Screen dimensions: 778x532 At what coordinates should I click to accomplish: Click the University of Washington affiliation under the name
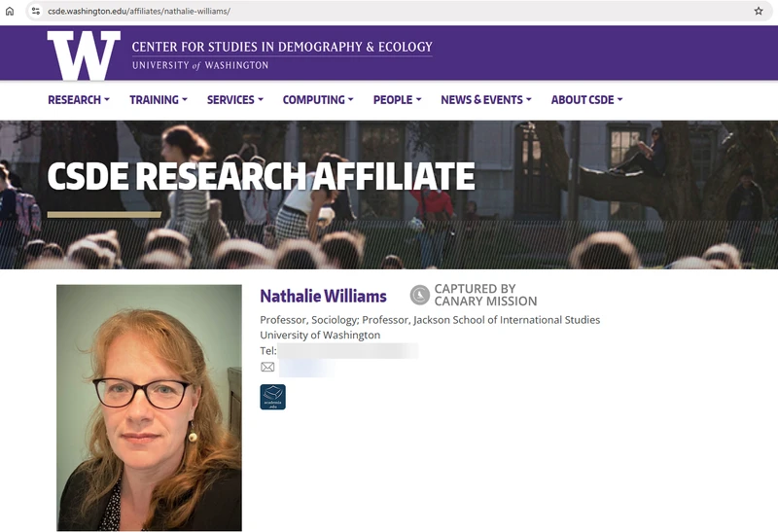click(x=320, y=335)
